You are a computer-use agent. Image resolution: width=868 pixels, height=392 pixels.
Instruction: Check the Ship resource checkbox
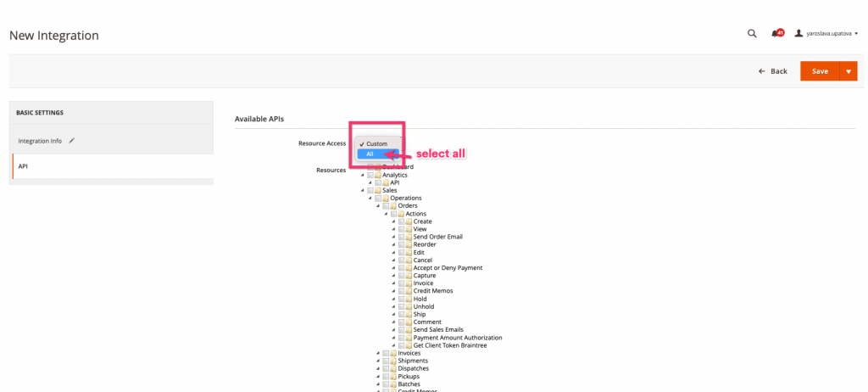pos(401,315)
